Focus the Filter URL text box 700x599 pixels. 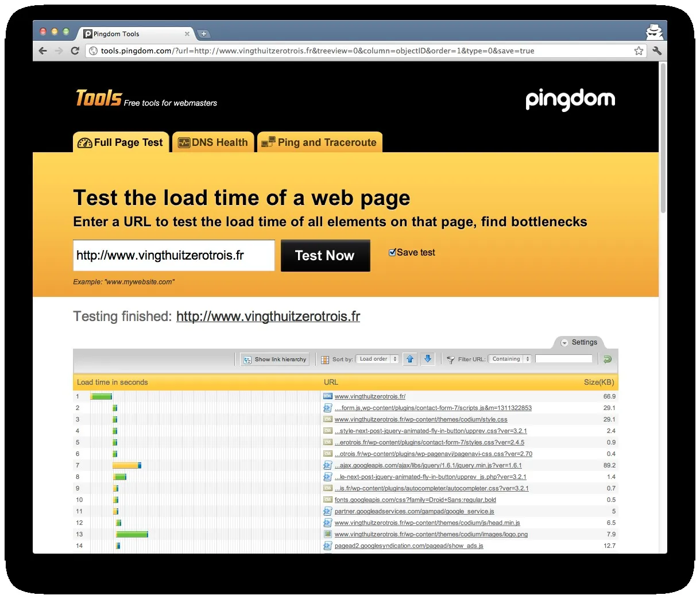[563, 359]
